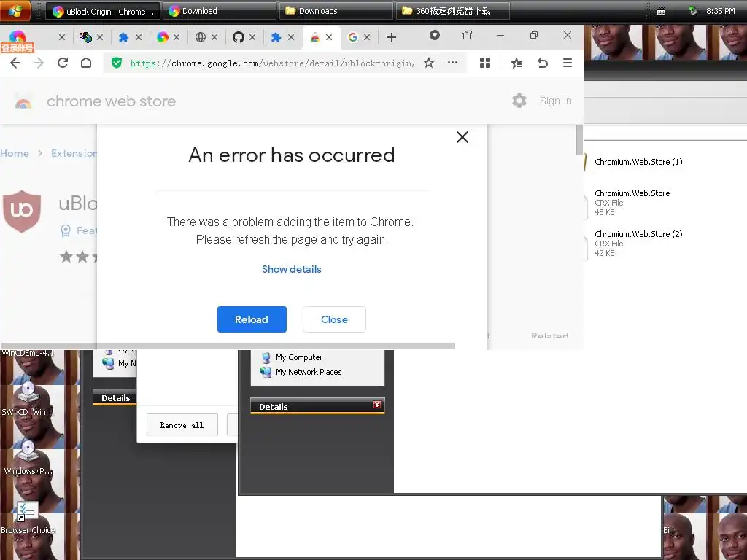747x560 pixels.
Task: Open the Windows Start button
Action: (15, 10)
